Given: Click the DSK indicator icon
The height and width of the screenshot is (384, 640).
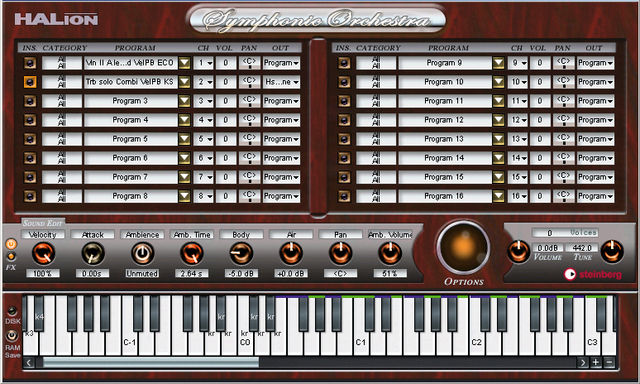Looking at the screenshot, I should point(12,311).
